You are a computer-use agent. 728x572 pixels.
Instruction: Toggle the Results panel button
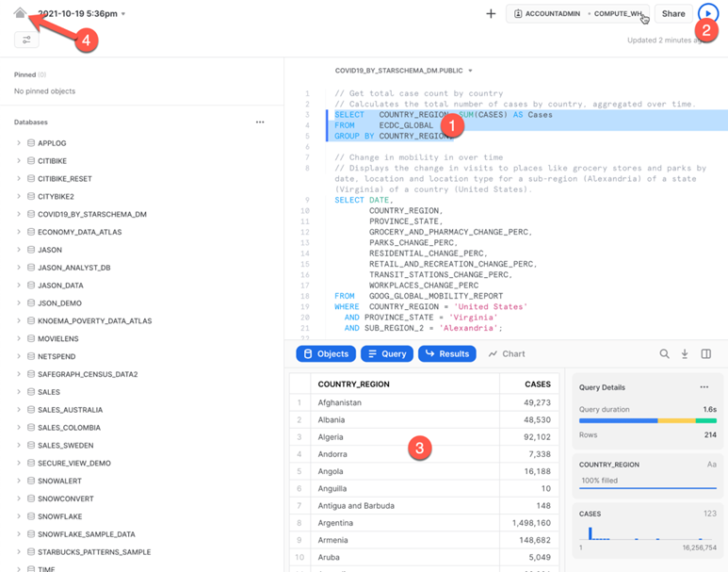coord(447,354)
